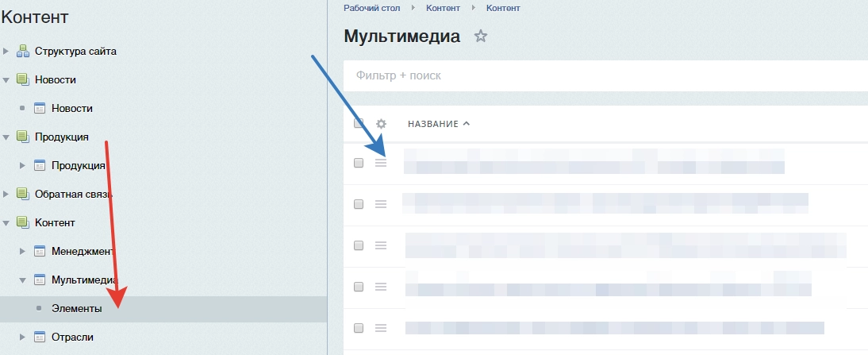Viewport: 868px width, 355px height.
Task: Open action menu of fifth list row
Action: [381, 328]
